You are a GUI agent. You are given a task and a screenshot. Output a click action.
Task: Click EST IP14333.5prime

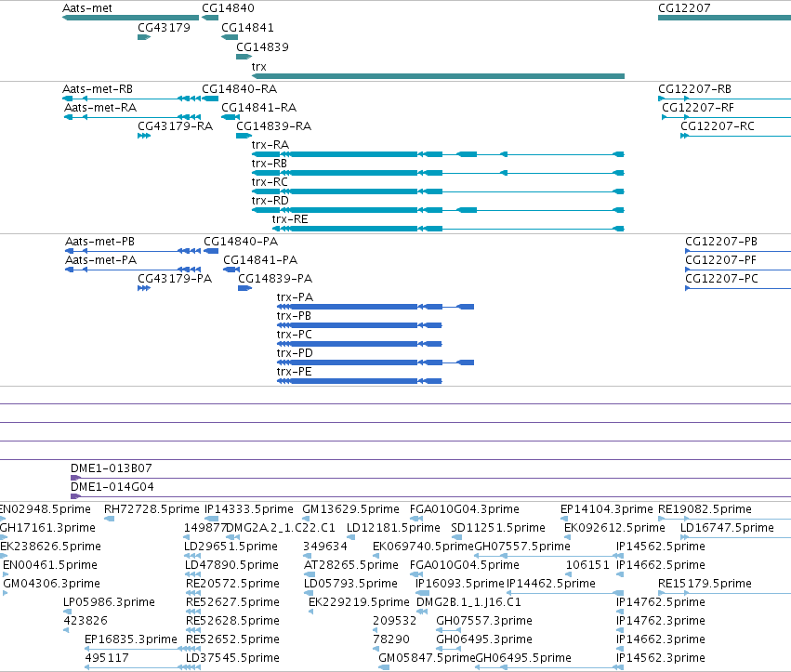point(249,509)
